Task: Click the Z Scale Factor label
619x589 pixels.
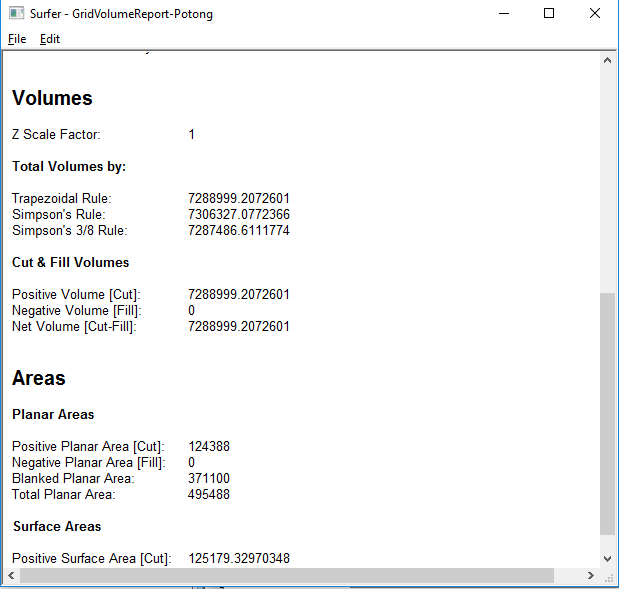Action: pos(56,135)
